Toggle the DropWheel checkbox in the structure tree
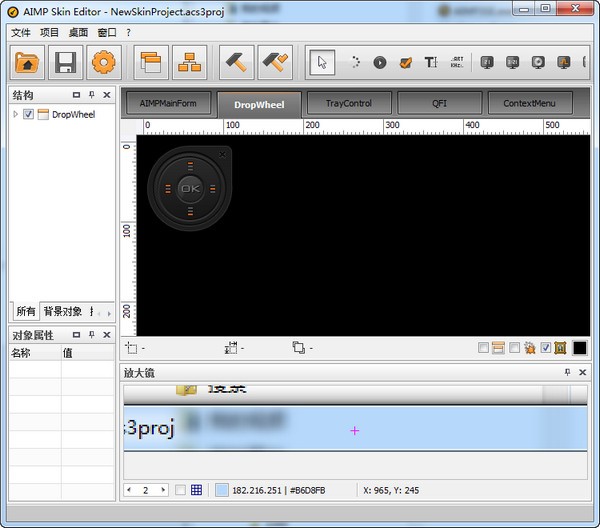The height and width of the screenshot is (528, 600). pos(29,114)
